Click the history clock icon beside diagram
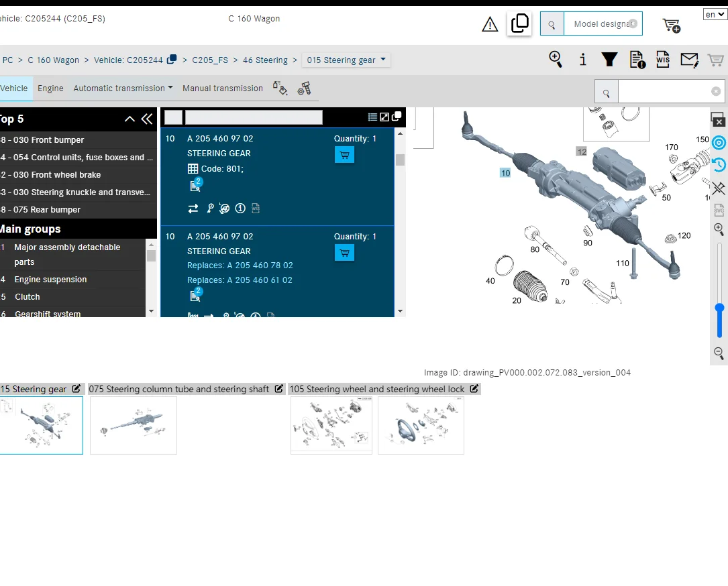This screenshot has height=586, width=728. tap(719, 165)
